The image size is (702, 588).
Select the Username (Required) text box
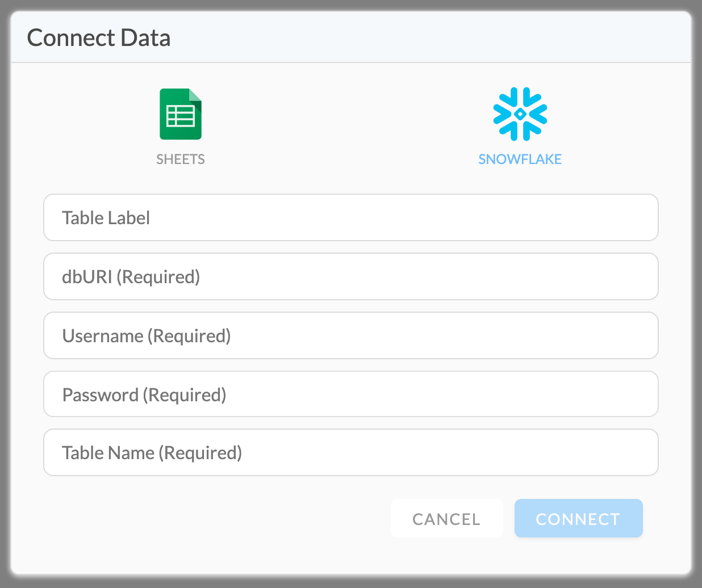pyautogui.click(x=351, y=336)
